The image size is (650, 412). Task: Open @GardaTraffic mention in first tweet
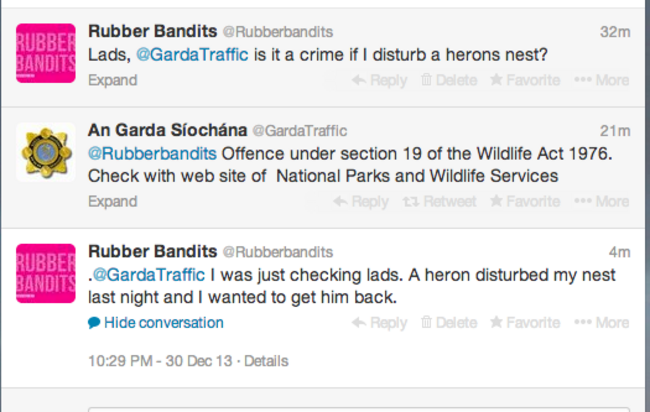pos(192,55)
